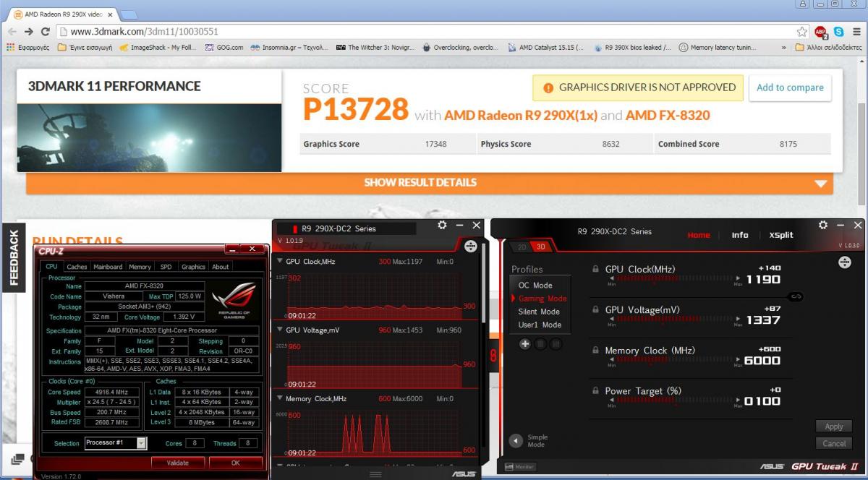Click the drag handle at monitor window bottom

click(375, 474)
